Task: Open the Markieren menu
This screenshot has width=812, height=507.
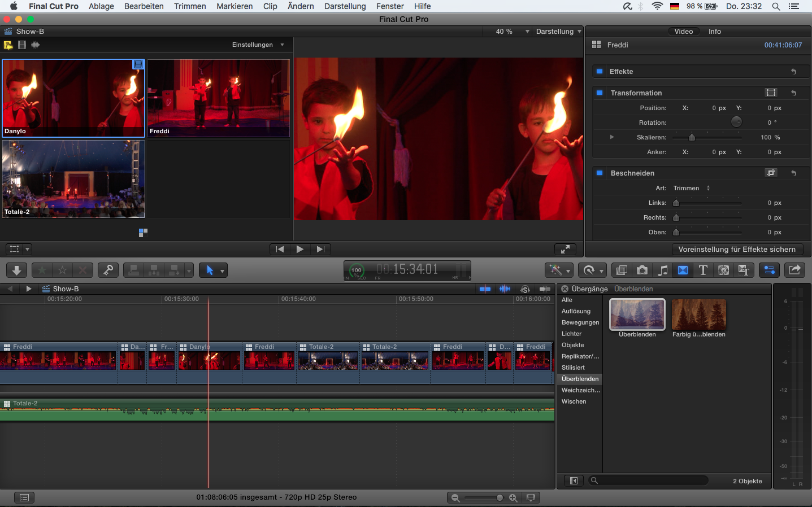Action: (235, 6)
